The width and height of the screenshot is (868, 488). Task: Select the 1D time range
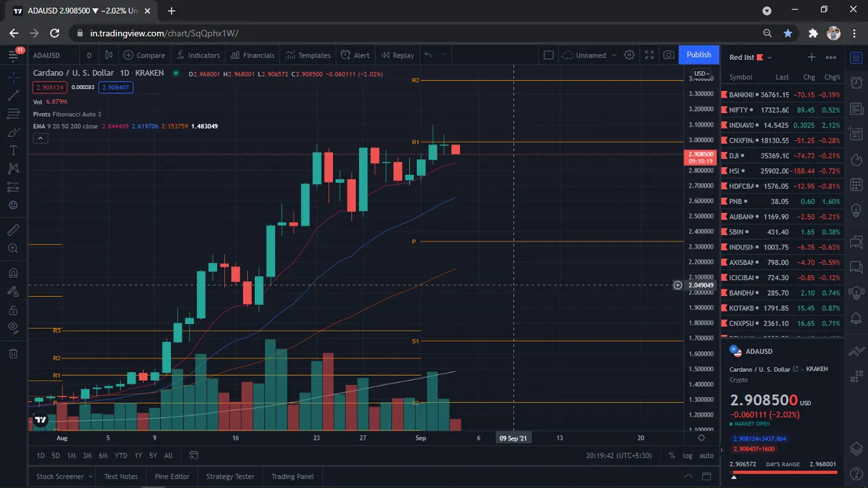coord(40,455)
